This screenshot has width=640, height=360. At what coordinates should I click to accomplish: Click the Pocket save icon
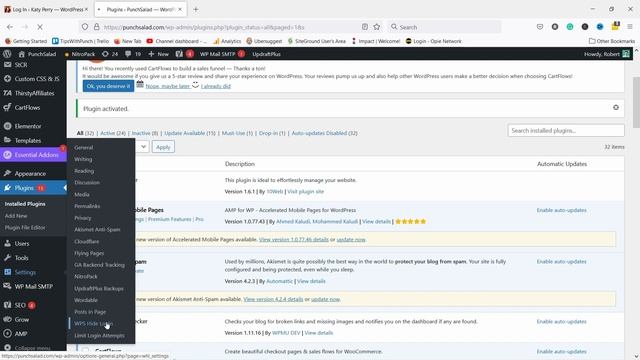tap(540, 27)
